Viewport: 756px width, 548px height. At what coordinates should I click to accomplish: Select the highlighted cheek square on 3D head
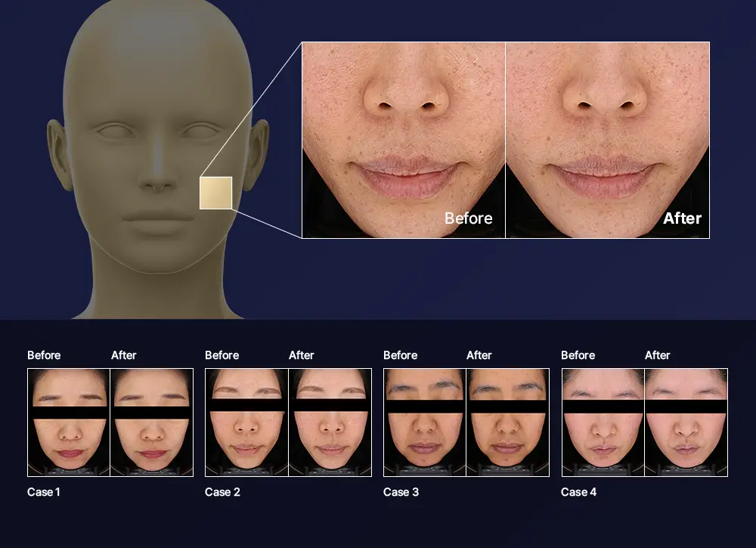pyautogui.click(x=216, y=193)
